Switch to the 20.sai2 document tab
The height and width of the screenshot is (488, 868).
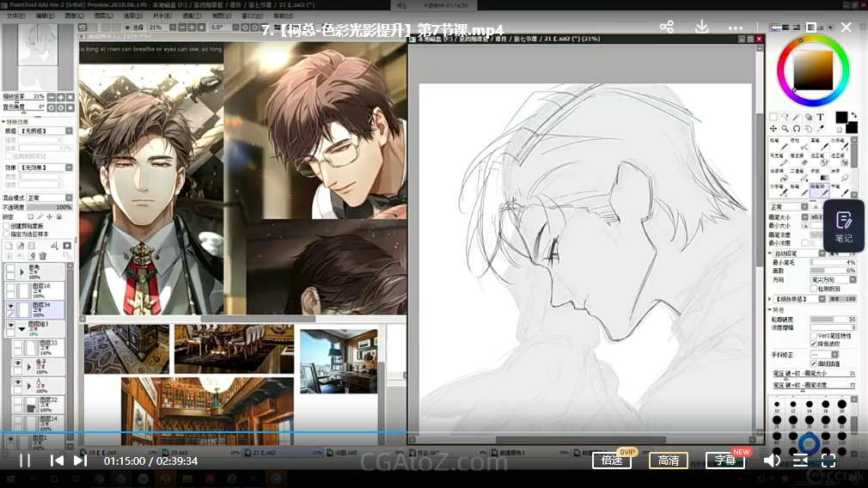(179, 451)
